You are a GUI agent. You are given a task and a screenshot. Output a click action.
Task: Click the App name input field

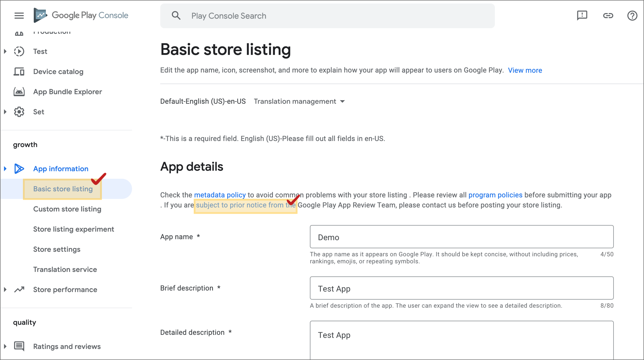click(461, 237)
